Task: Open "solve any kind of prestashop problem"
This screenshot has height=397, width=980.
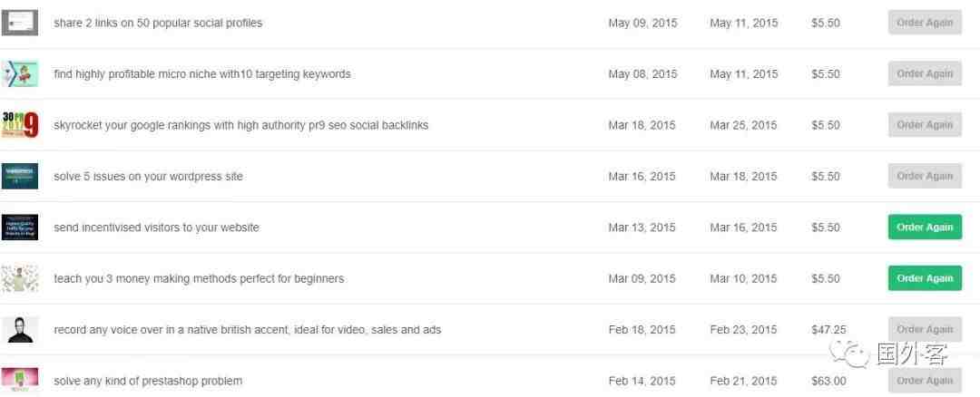Action: pos(148,381)
